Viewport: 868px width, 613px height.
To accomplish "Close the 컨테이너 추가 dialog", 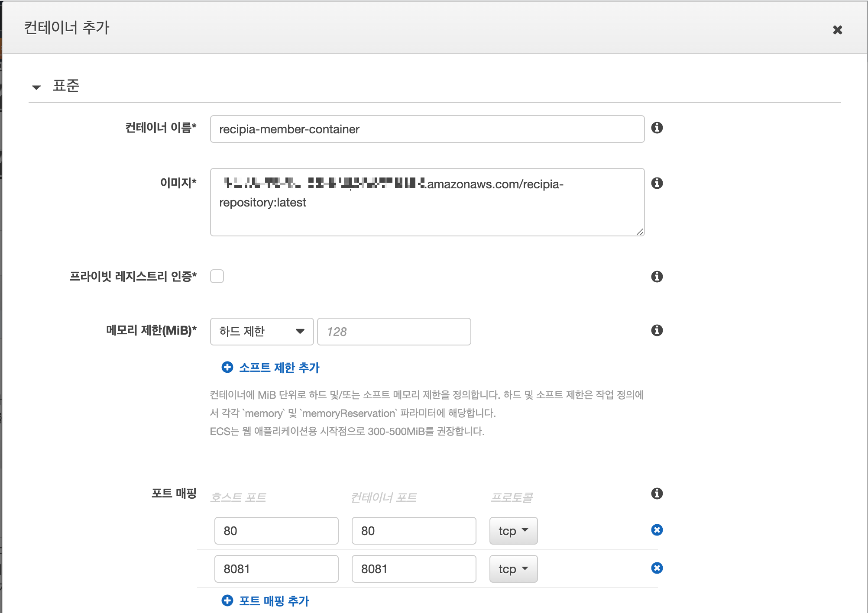I will tap(837, 30).
